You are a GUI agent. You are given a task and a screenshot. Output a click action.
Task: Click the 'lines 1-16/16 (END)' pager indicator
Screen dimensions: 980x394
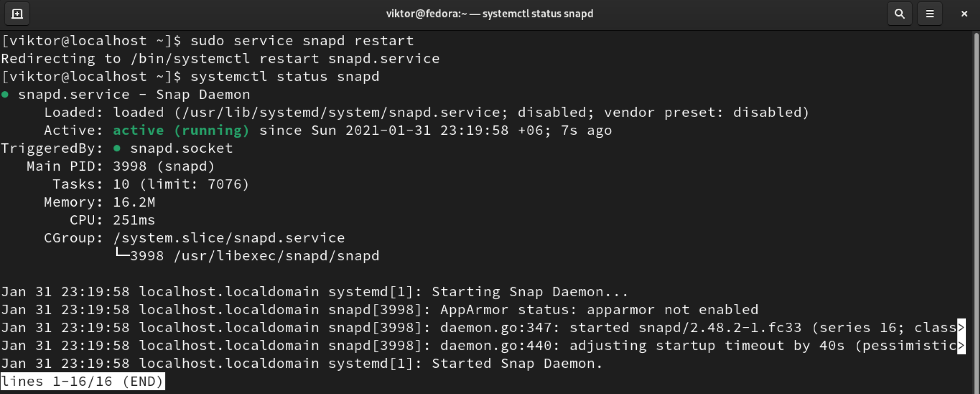click(82, 381)
